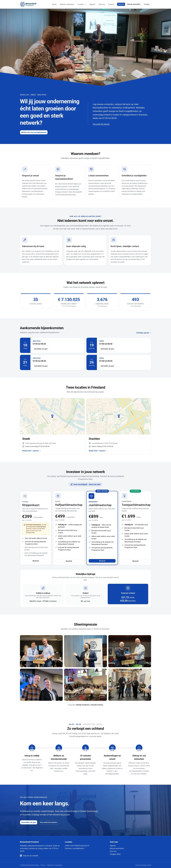Click the Sneek address location icon
The width and height of the screenshot is (171, 868).
pos(23,443)
